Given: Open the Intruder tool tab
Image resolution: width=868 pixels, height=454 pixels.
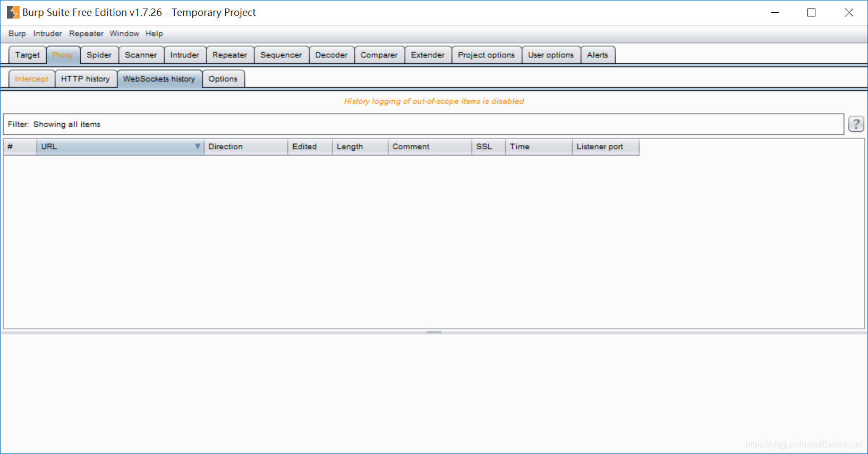Looking at the screenshot, I should pyautogui.click(x=185, y=55).
